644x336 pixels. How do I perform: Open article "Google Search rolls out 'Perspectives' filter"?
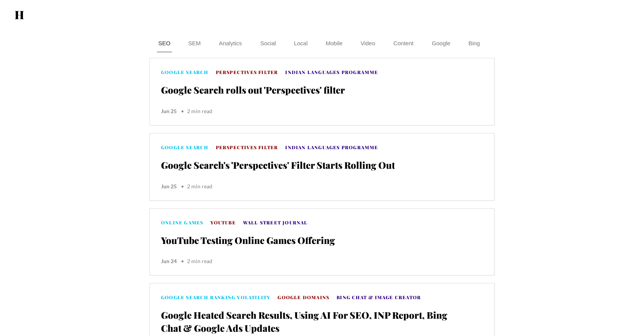(253, 91)
